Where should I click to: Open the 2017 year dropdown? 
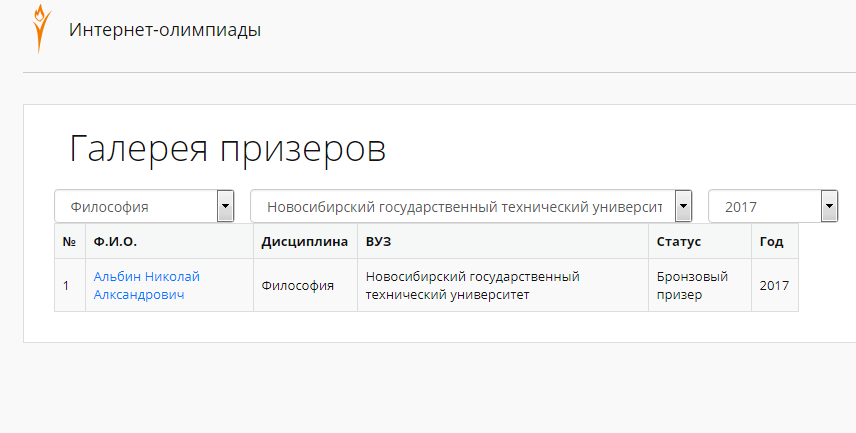(x=773, y=206)
